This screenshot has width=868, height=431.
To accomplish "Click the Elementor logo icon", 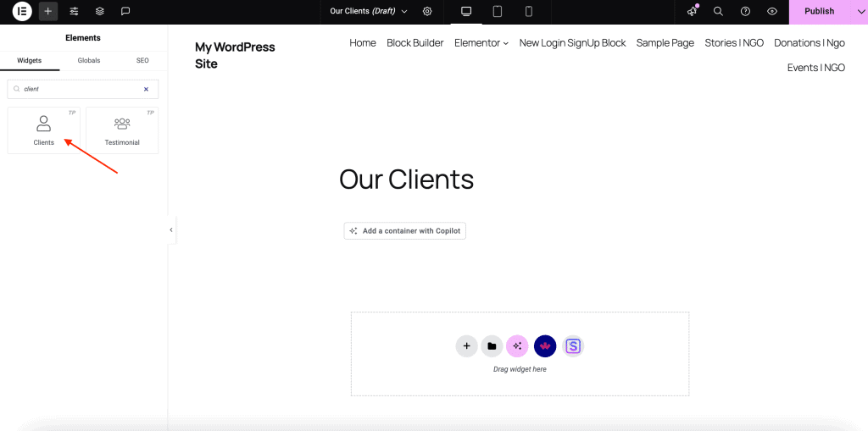I will (22, 12).
